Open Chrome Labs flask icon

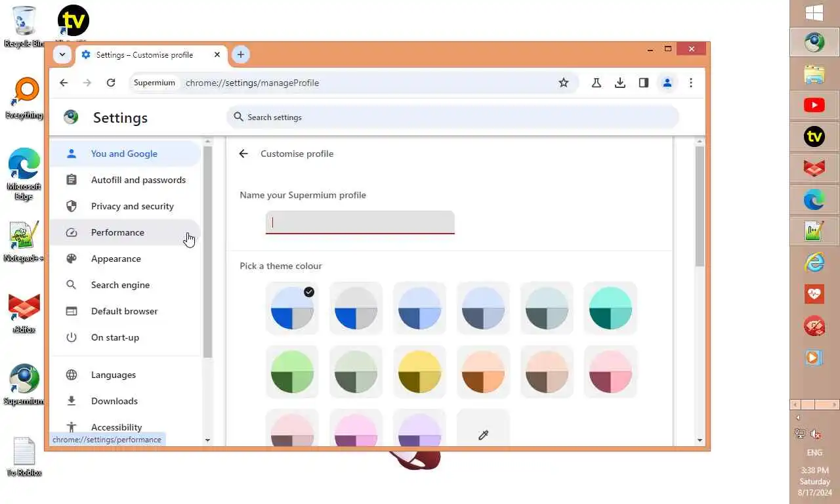point(597,83)
